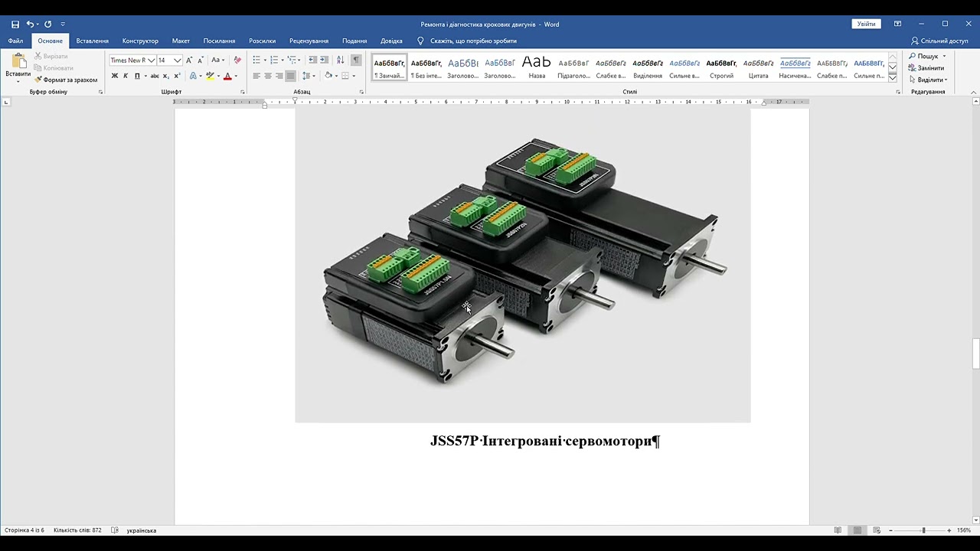Toggle justified text alignment
The height and width of the screenshot is (551, 980).
[x=290, y=76]
